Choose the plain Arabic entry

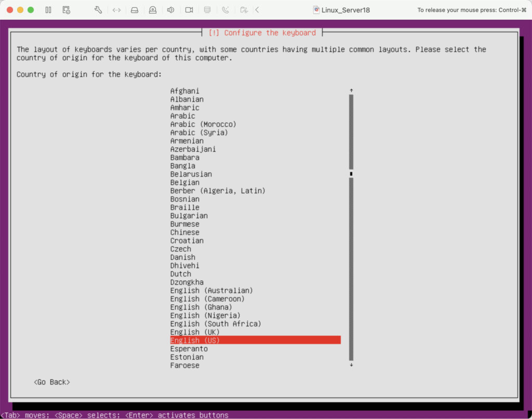pos(255,116)
